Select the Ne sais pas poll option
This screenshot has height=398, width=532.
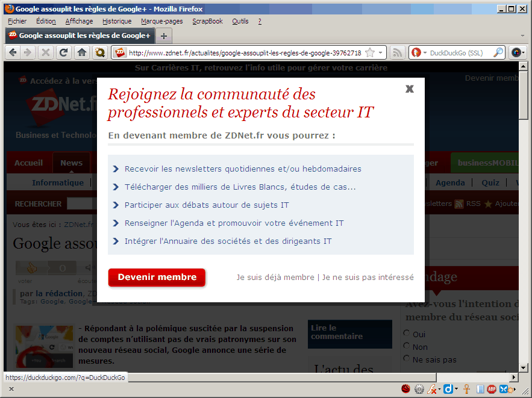(x=407, y=358)
